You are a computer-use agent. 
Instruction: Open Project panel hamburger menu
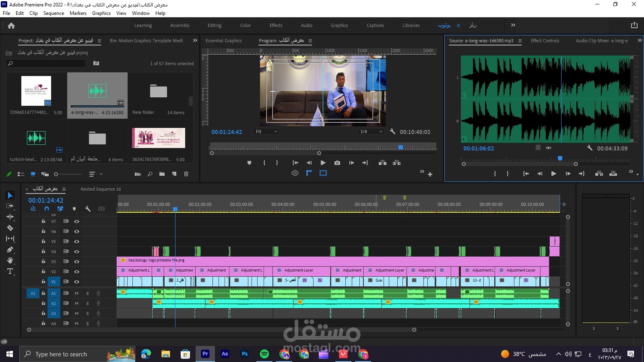tap(99, 41)
